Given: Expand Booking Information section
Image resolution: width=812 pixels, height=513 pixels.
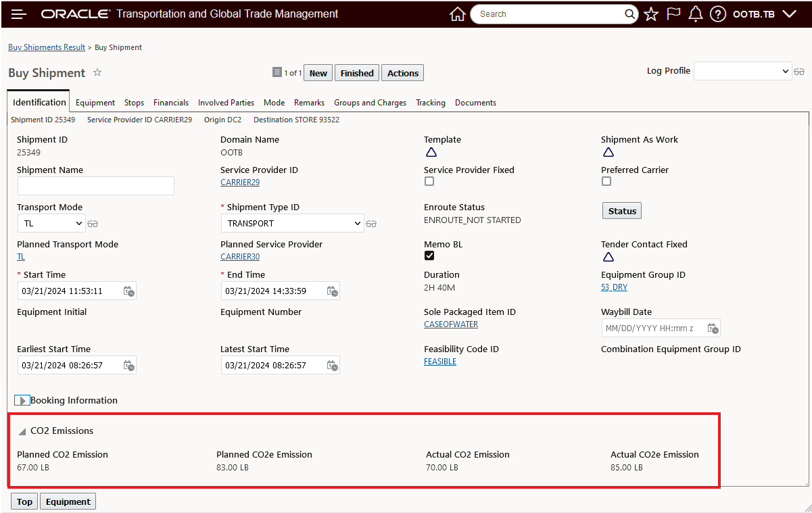Looking at the screenshot, I should tap(22, 401).
